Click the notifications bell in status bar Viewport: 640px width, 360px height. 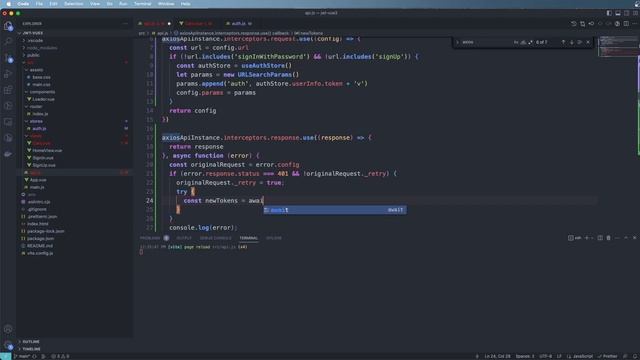pos(635,356)
